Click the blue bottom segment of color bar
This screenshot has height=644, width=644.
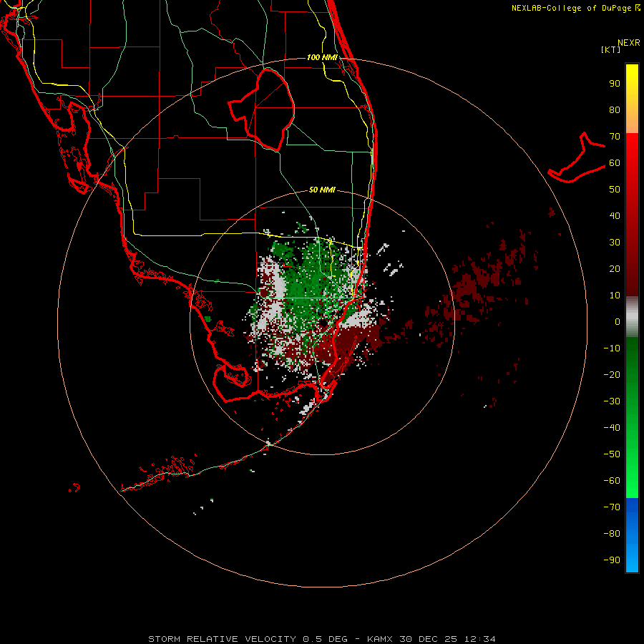pyautogui.click(x=632, y=535)
